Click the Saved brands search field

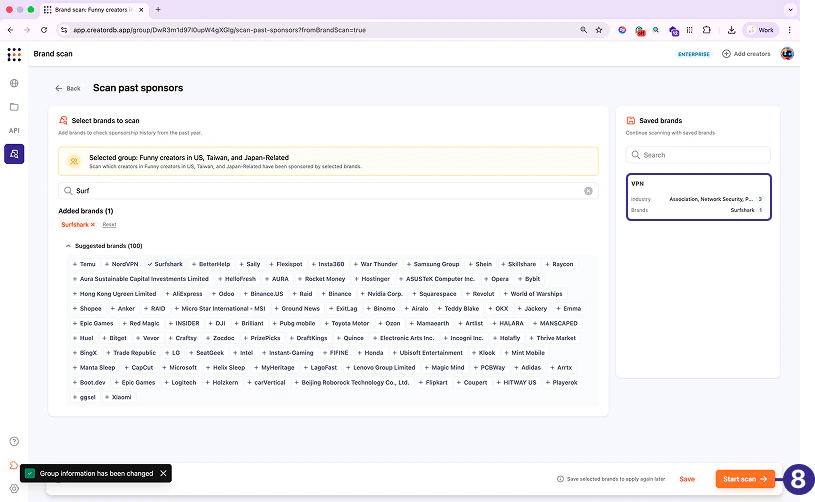(698, 155)
